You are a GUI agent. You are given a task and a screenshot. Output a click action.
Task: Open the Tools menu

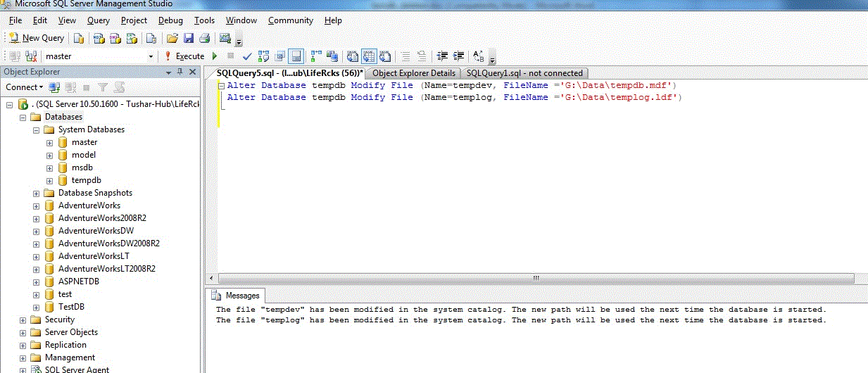coord(205,20)
